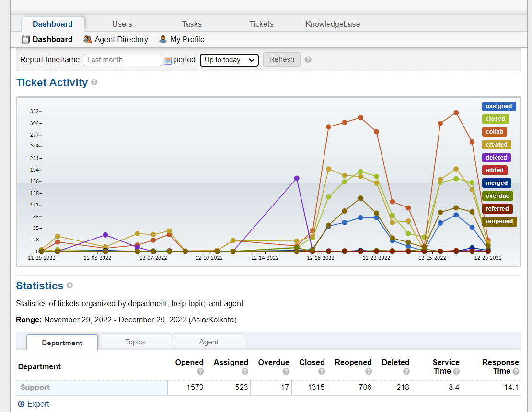Open the calendar date picker icon
532x412 pixels.
point(168,60)
